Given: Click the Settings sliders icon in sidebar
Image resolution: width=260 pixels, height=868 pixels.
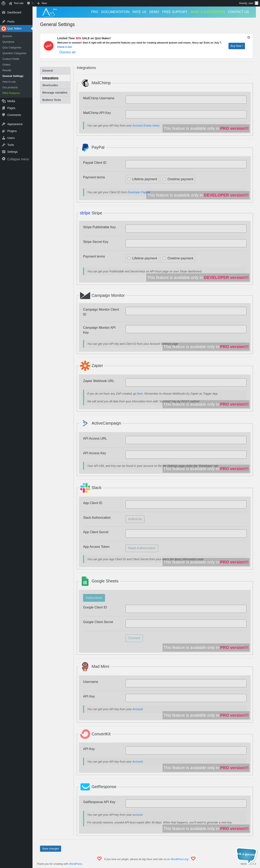Looking at the screenshot, I should pyautogui.click(x=4, y=152).
